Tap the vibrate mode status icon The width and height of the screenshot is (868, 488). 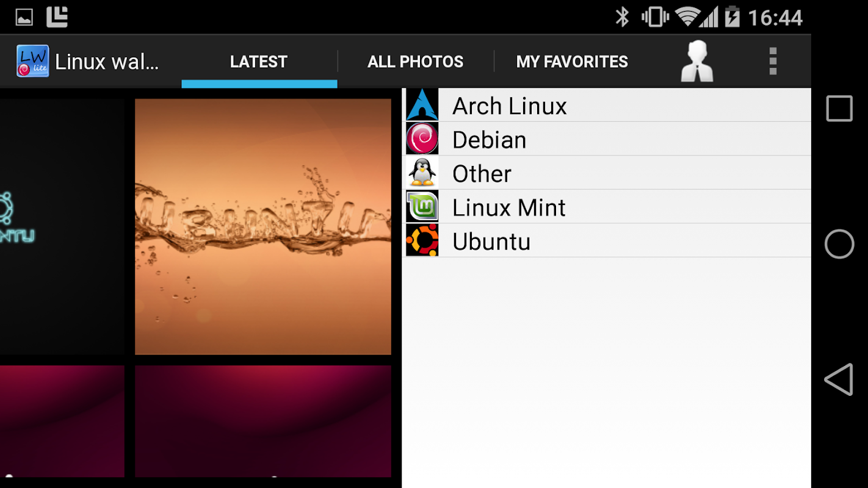point(655,17)
